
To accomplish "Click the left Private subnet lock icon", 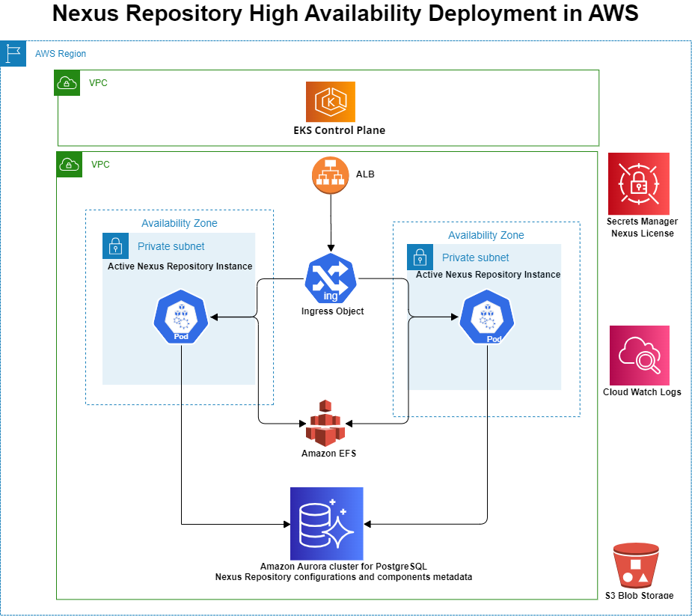I will [x=116, y=246].
